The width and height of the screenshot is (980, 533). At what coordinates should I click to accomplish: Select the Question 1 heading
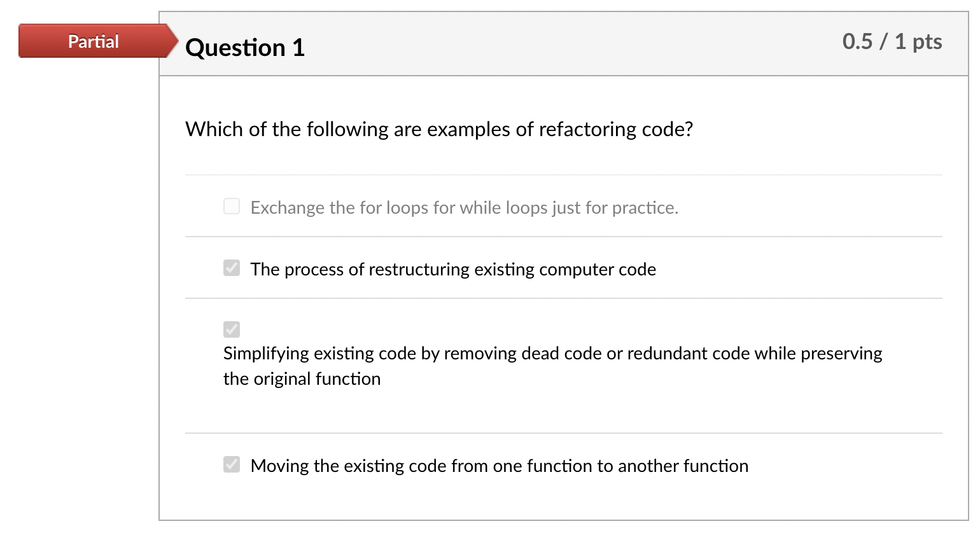pyautogui.click(x=245, y=48)
